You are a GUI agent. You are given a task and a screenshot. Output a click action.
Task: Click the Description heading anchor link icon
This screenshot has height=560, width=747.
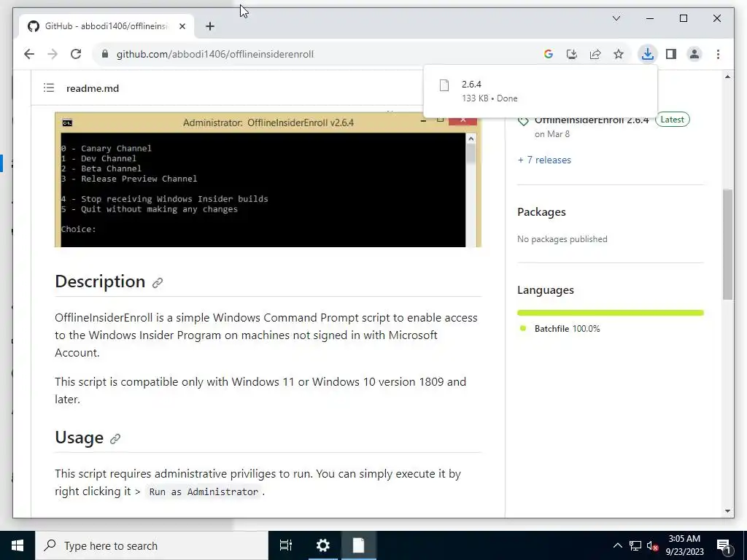point(158,283)
